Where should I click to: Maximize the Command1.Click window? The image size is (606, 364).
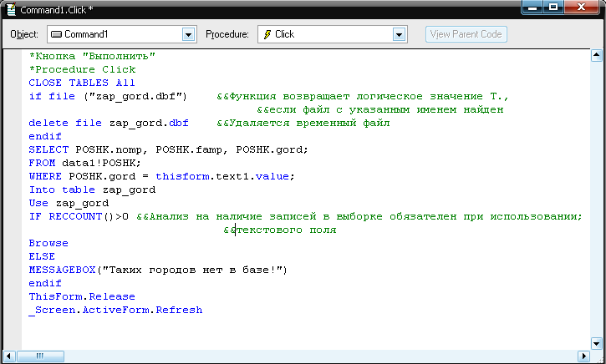(553, 7)
